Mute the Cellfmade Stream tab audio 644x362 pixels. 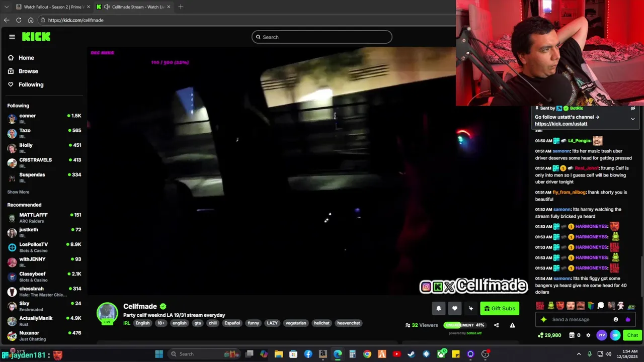(107, 7)
